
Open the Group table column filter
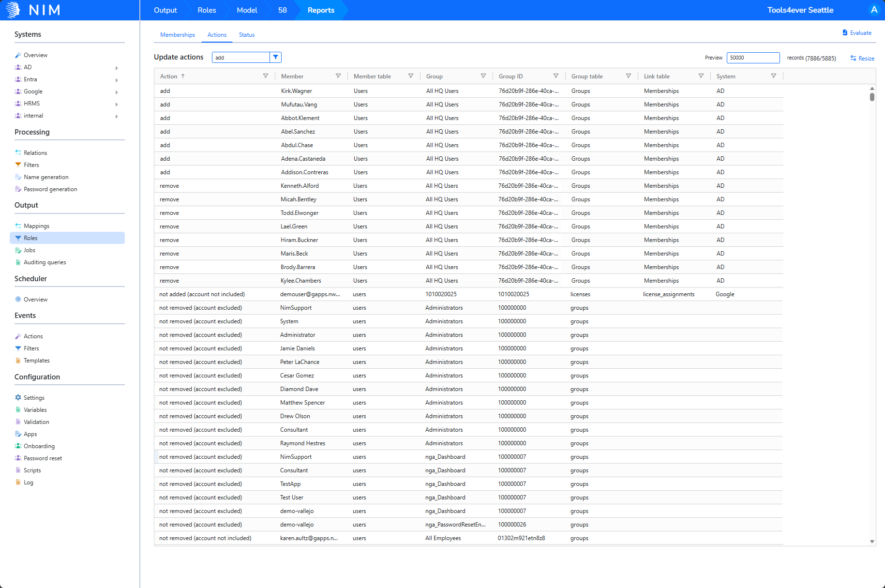pos(629,76)
